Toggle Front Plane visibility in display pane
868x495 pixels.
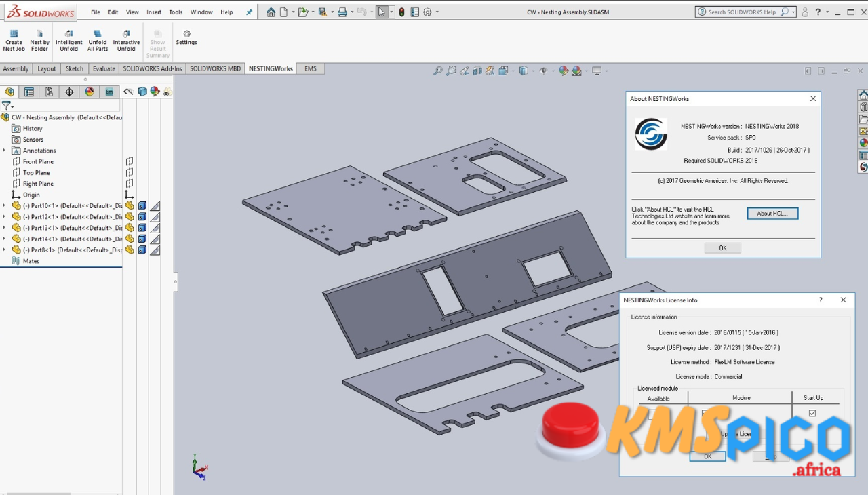(130, 161)
